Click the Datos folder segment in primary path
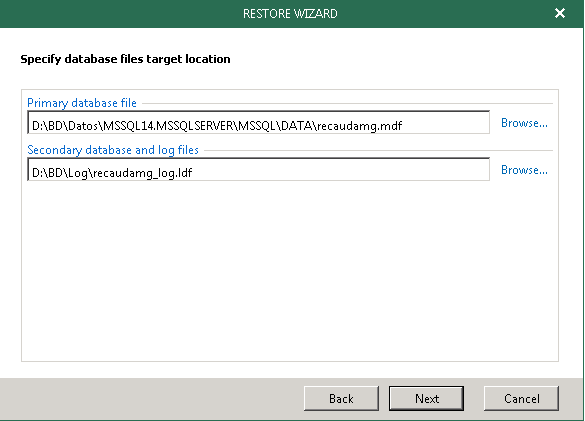Viewport: 585px width, 421px height. (x=83, y=126)
